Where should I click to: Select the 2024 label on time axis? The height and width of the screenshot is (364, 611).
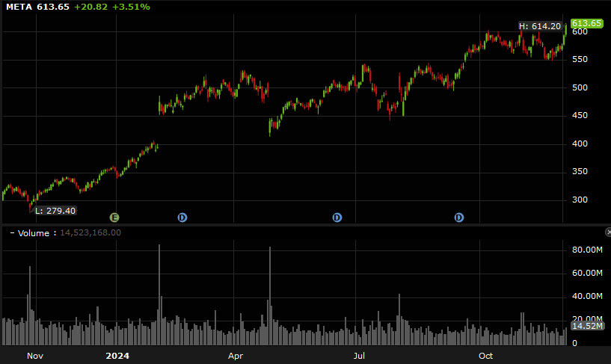[117, 356]
